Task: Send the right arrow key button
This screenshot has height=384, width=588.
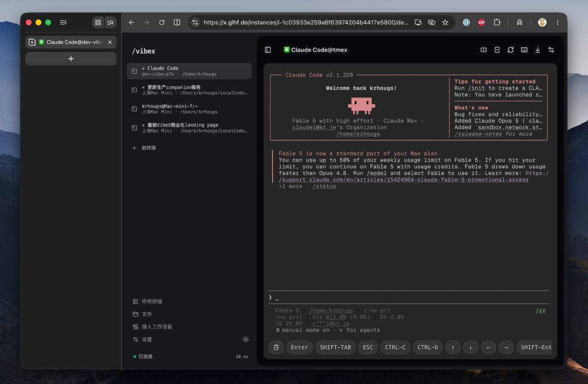Action: click(x=506, y=347)
